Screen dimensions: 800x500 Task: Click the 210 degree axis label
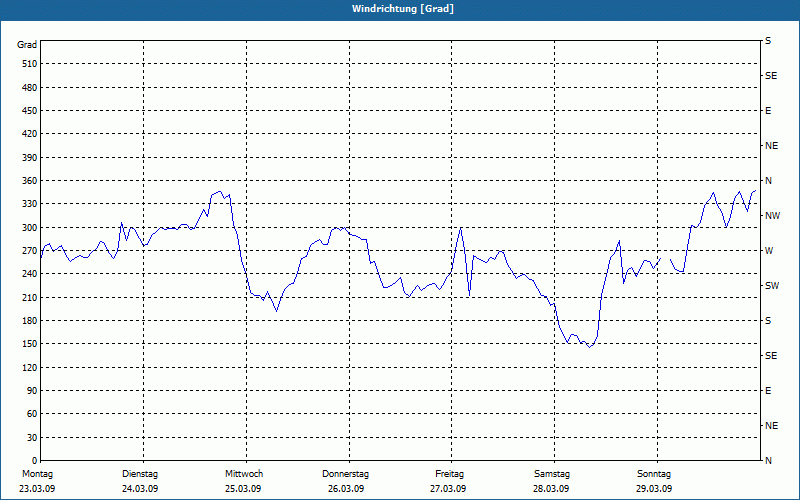click(29, 297)
